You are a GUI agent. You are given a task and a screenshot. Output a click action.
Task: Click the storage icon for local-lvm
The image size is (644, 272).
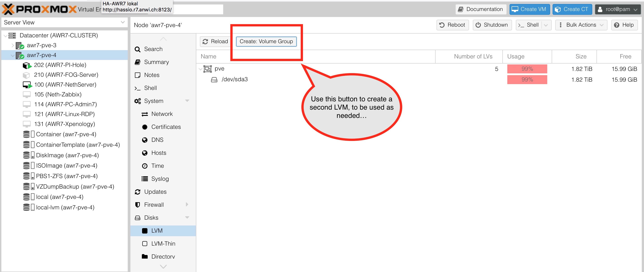[29, 207]
